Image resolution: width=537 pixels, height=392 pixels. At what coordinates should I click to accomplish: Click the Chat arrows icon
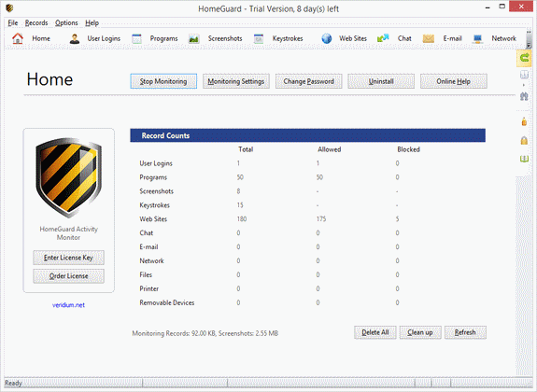point(383,38)
